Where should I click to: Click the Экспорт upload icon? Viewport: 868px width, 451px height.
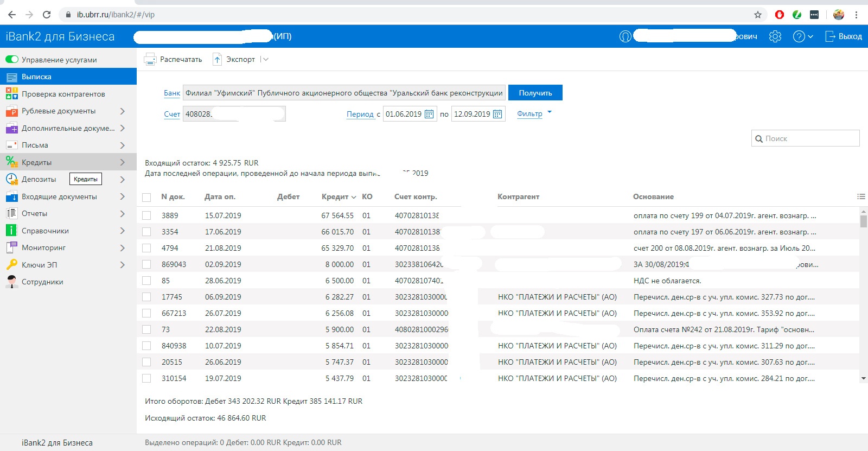point(217,60)
